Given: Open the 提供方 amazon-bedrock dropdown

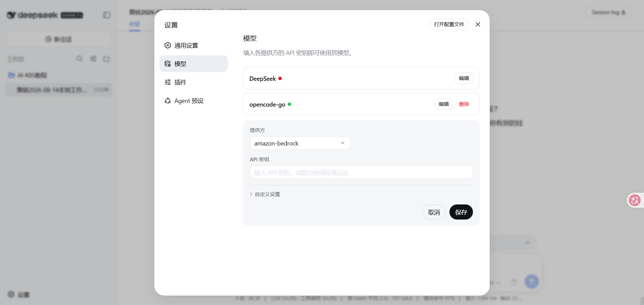Looking at the screenshot, I should click(x=300, y=143).
